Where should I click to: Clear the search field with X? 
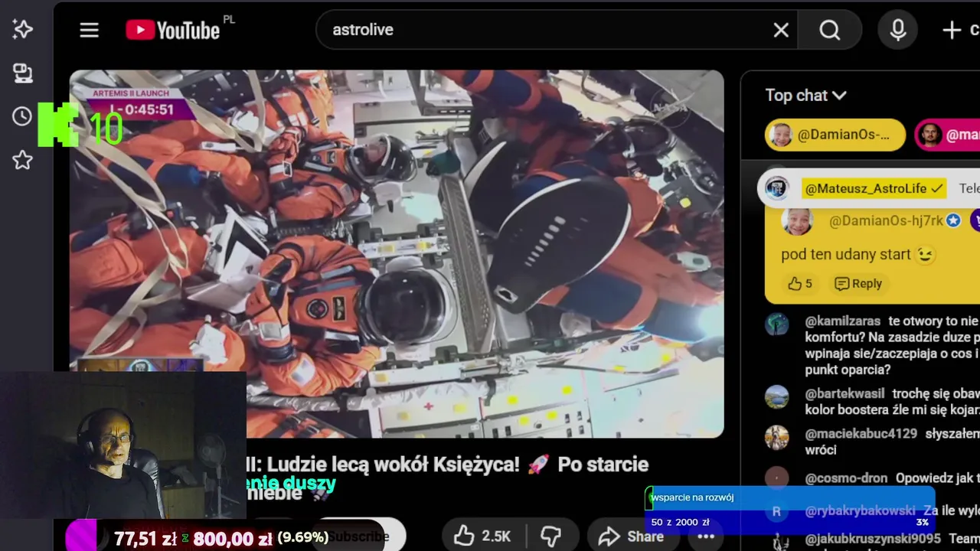pos(781,30)
